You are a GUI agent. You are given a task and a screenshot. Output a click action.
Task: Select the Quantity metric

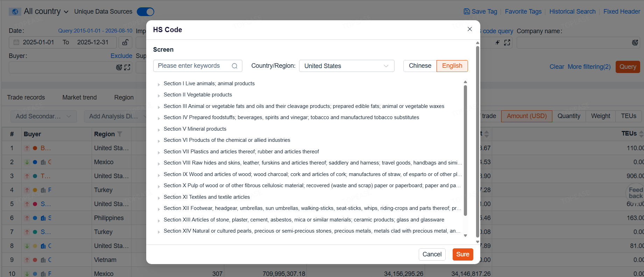[569, 116]
